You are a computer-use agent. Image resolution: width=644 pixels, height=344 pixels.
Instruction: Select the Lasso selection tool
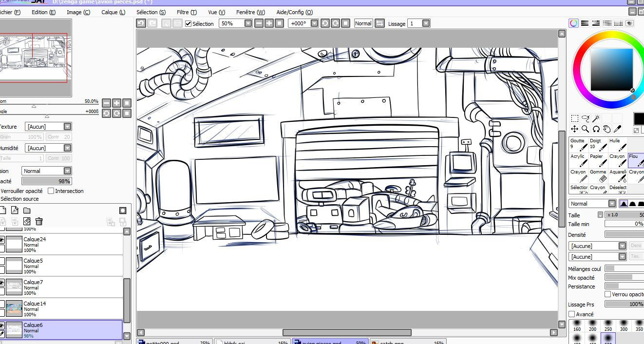click(x=586, y=118)
